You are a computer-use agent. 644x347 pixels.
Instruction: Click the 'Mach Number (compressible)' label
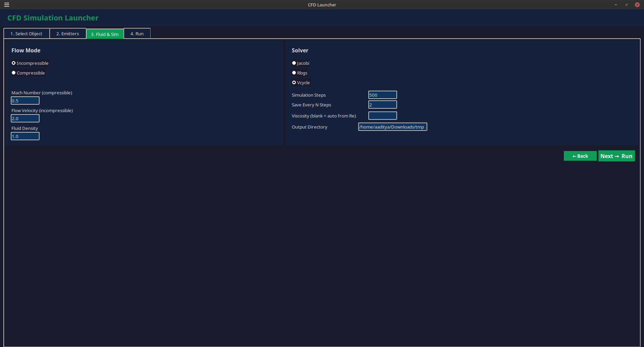click(42, 93)
